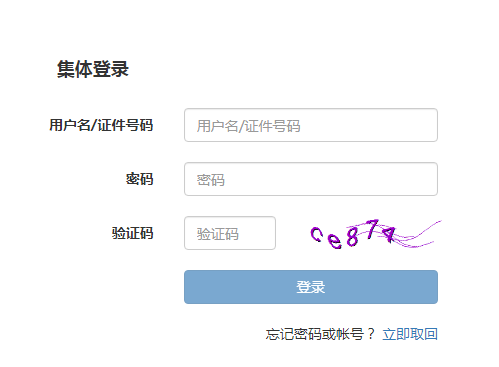Image resolution: width=499 pixels, height=367 pixels.
Task: Click the wavy lines on captcha's right side
Action: [x=419, y=235]
